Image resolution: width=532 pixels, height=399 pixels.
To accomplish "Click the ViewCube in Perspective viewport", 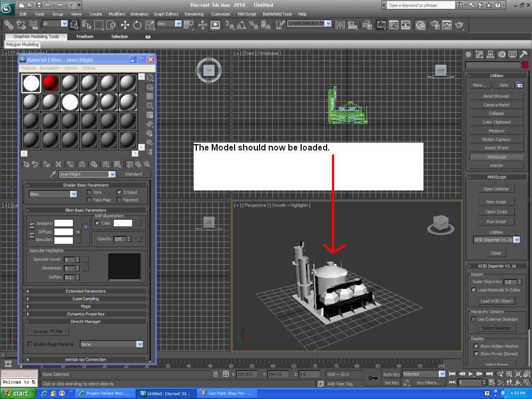I will tap(440, 224).
